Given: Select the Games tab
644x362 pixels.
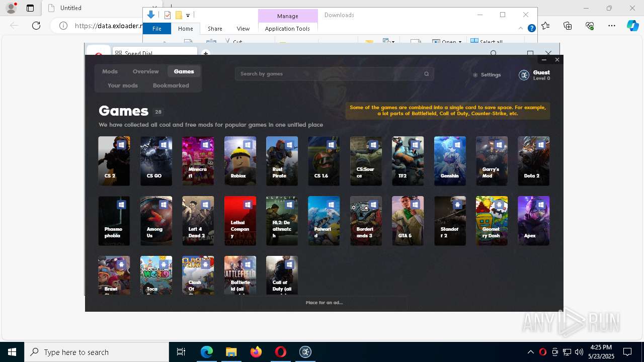Looking at the screenshot, I should click(184, 71).
